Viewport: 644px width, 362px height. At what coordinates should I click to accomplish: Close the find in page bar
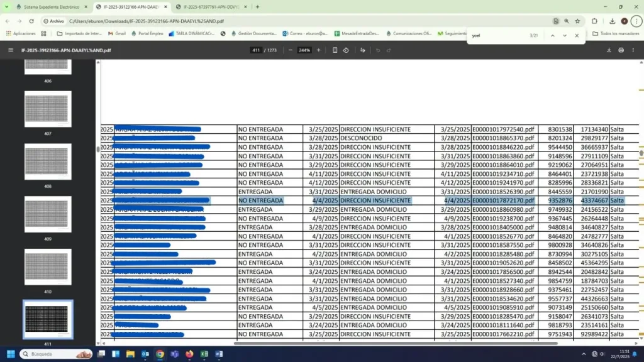click(578, 36)
